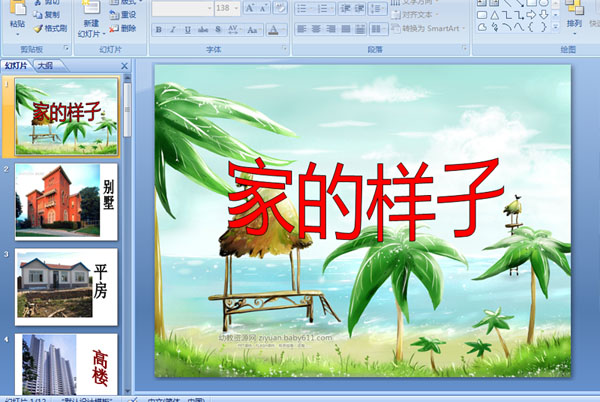Viewport: 600px width, 402px height.
Task: Toggle bold formatting
Action: 158,30
